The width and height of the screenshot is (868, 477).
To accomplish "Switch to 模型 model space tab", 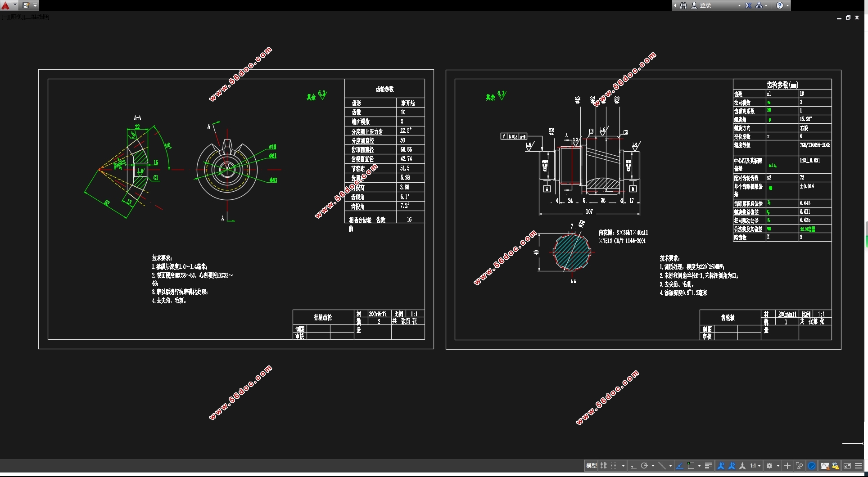I will click(591, 466).
